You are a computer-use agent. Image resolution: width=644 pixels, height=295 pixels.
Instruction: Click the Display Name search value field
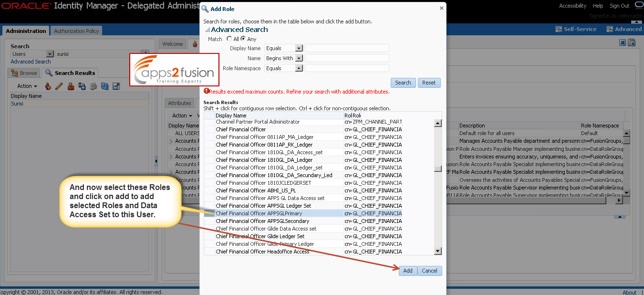(x=347, y=48)
